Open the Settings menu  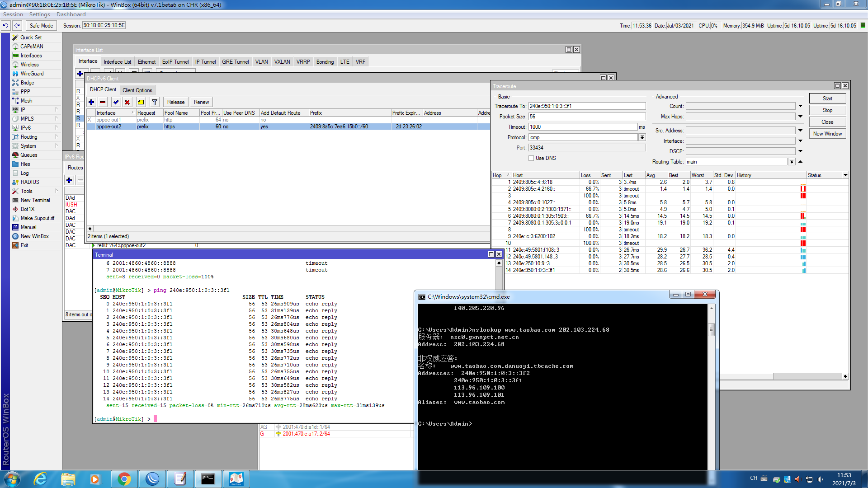(39, 14)
